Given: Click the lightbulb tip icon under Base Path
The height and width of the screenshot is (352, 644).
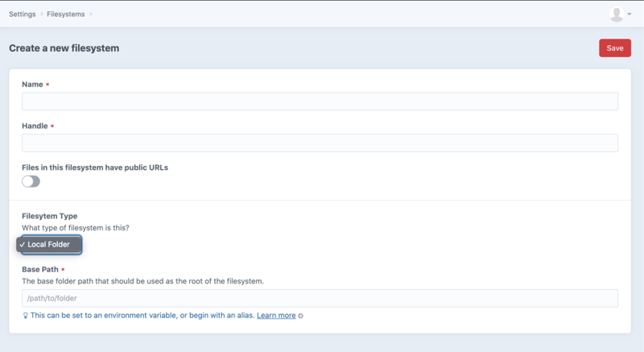Looking at the screenshot, I should point(26,316).
